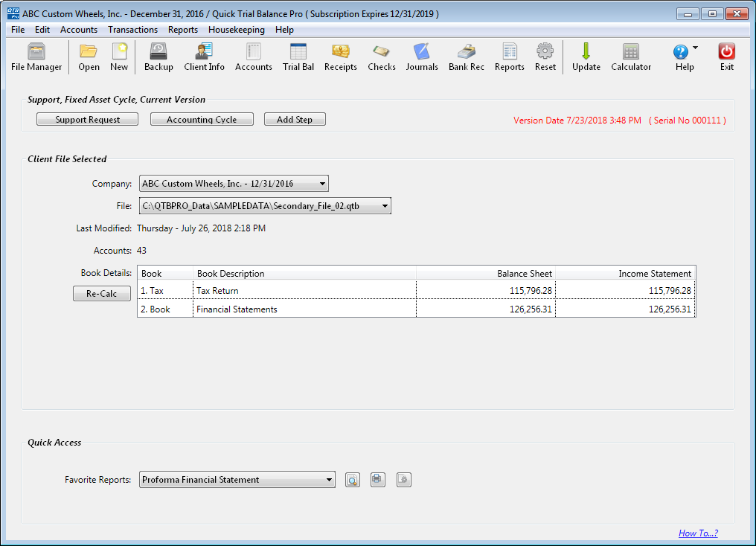Click the QTB Pro title bar icon
Image resolution: width=756 pixels, height=546 pixels.
click(x=13, y=13)
